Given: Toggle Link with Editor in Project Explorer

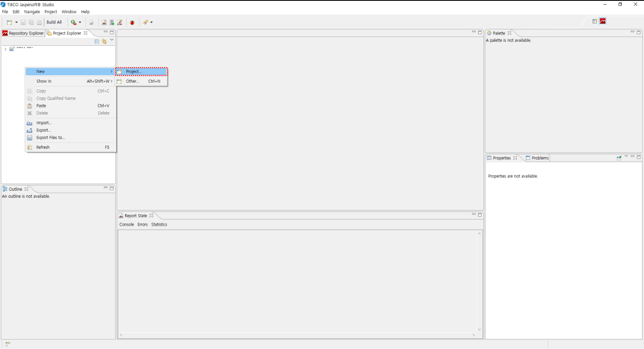Looking at the screenshot, I should [x=104, y=42].
